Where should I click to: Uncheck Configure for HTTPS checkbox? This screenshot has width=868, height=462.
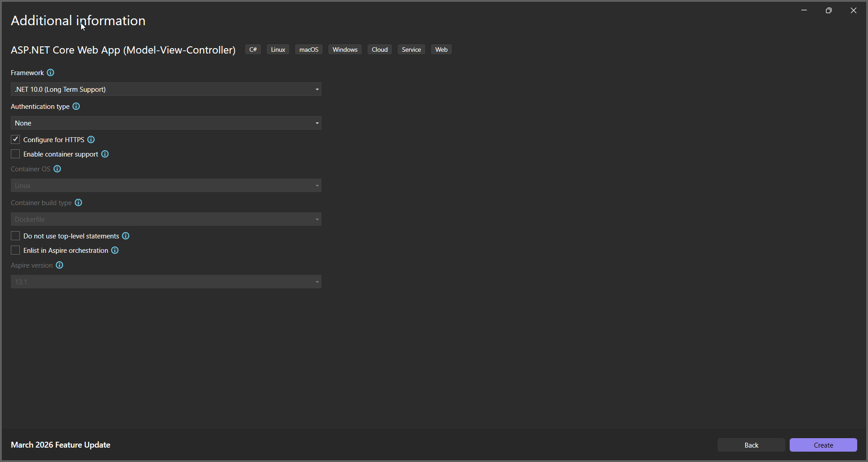click(x=15, y=139)
